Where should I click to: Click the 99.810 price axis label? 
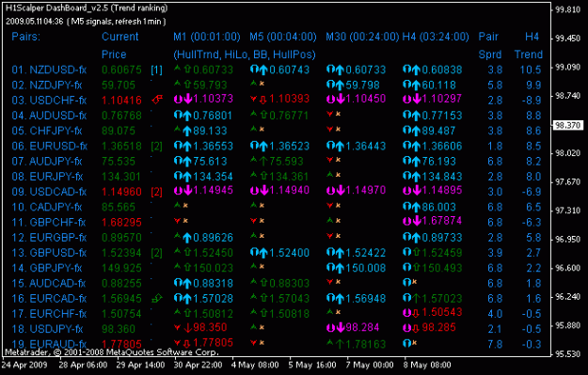(x=567, y=10)
